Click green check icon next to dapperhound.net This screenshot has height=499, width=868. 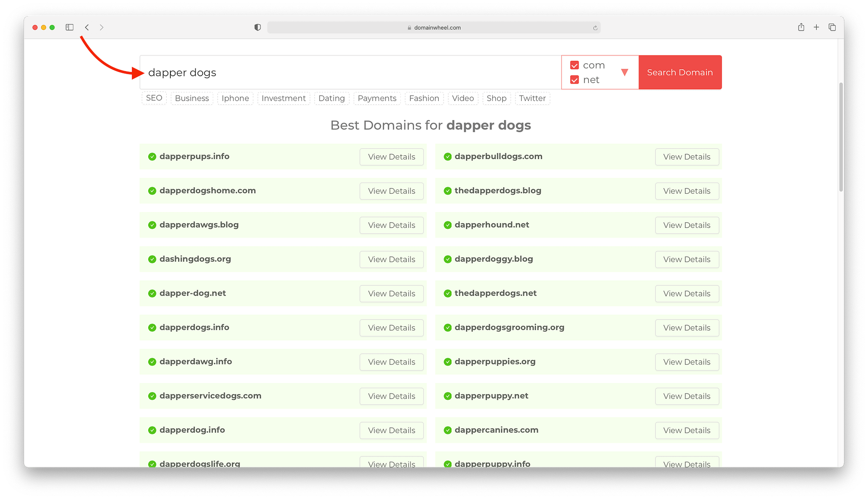click(447, 225)
